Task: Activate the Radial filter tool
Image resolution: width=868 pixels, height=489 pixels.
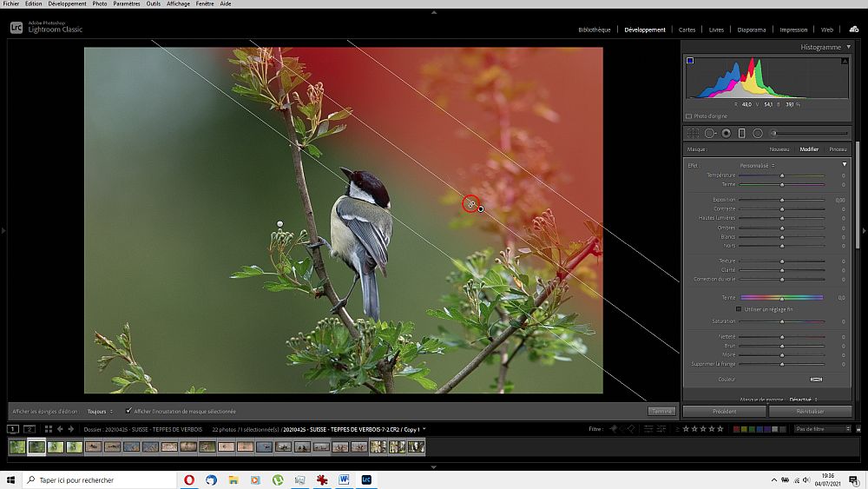Action: tap(757, 133)
